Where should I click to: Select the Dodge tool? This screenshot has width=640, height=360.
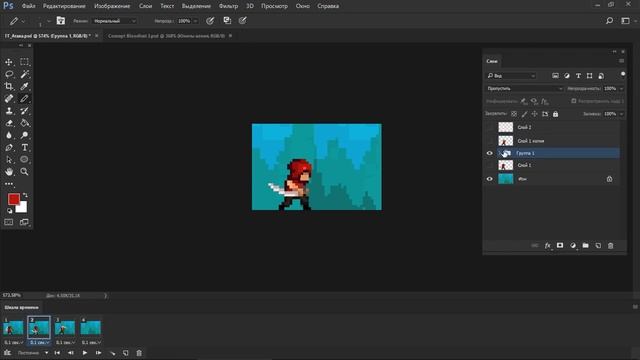coord(24,136)
